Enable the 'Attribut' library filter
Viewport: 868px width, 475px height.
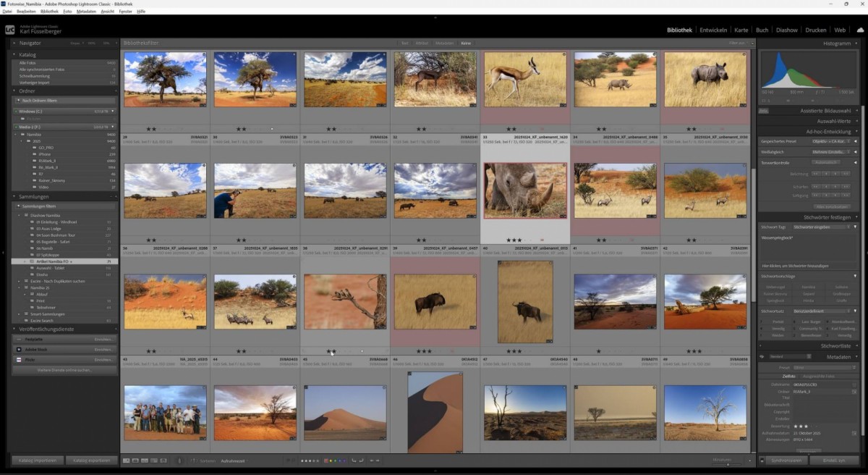(422, 43)
